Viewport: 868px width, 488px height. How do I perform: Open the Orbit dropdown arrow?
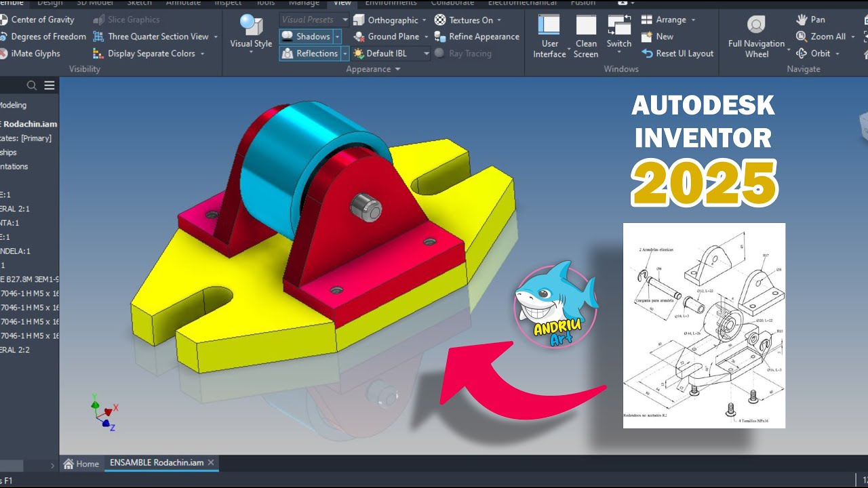pos(837,54)
